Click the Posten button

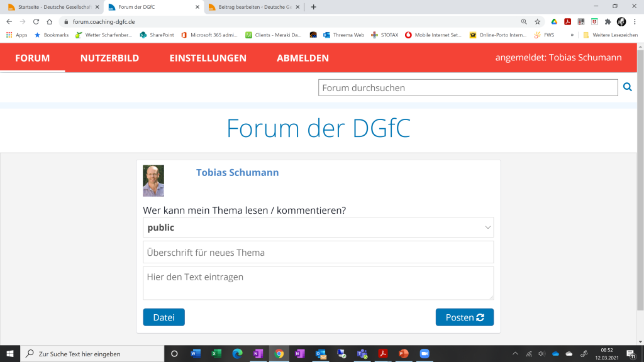[x=464, y=317]
